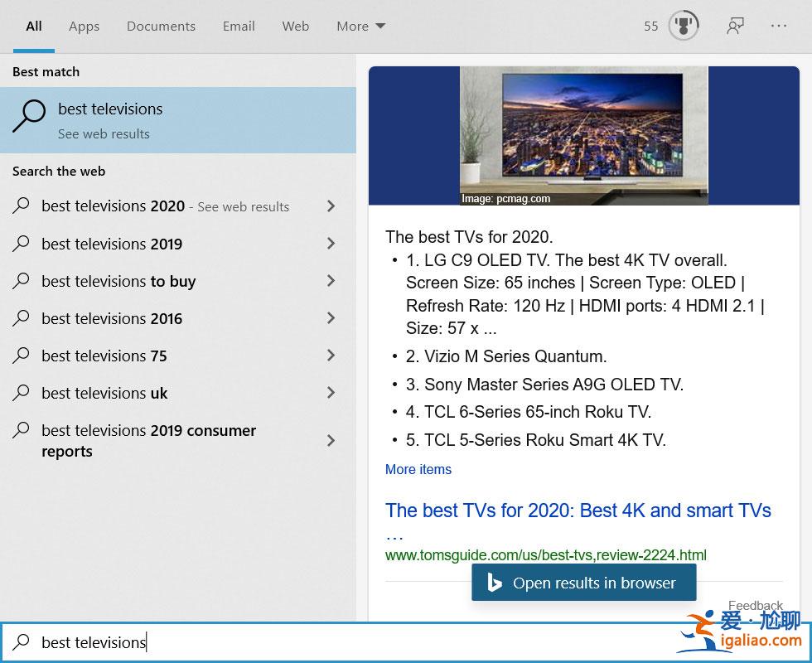The image size is (812, 663).
Task: Click the magnifier icon beside best televisions 2019
Action: coord(22,244)
